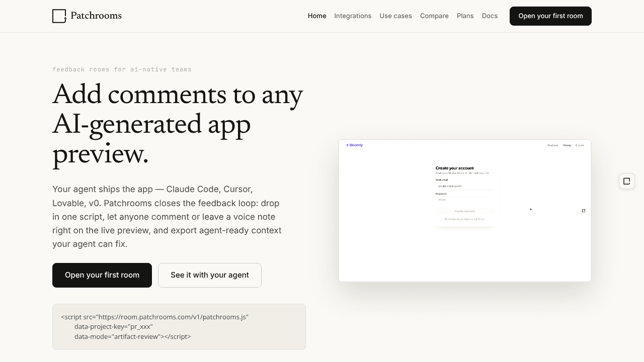Viewport: 644px width, 362px height.
Task: Click Create account in the preview
Action: (464, 211)
